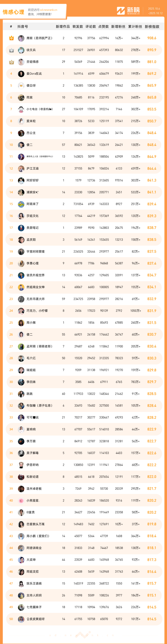167x644 pixels.
Task: Open the account name 芬姐情感
Action: (x=32, y=62)
